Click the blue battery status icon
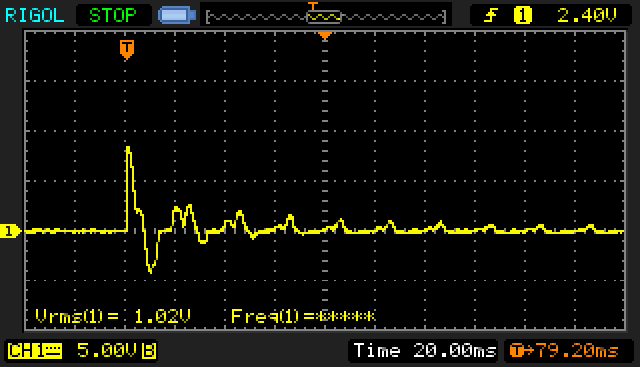Viewport: 640px width, 367px height. pos(177,16)
